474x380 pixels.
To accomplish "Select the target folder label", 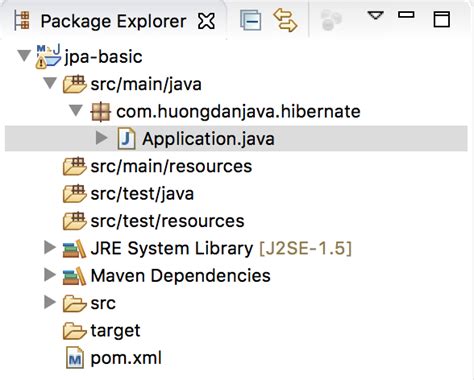I will (115, 331).
